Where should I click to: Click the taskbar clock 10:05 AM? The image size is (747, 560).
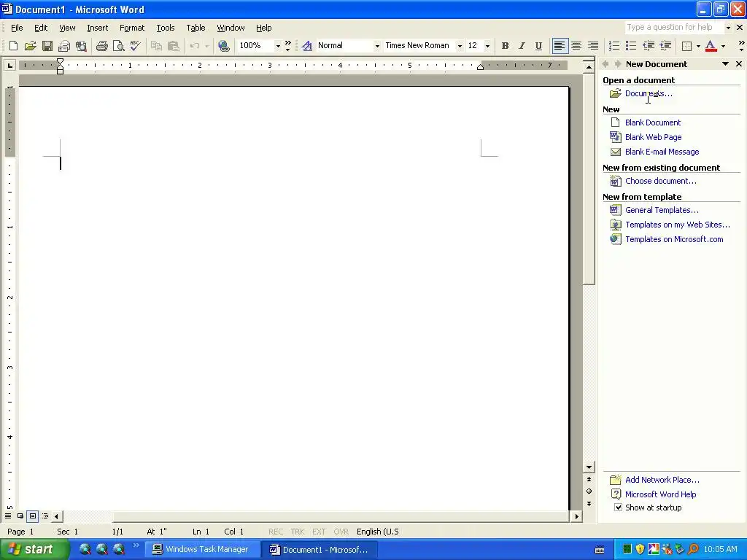click(x=720, y=549)
